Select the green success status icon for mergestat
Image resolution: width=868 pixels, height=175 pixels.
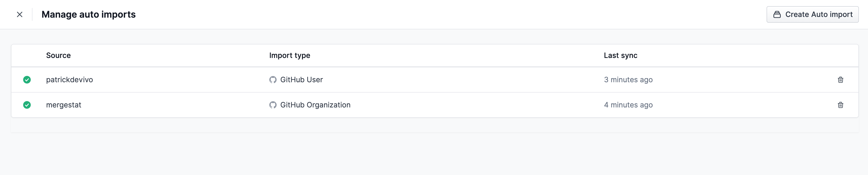27,105
